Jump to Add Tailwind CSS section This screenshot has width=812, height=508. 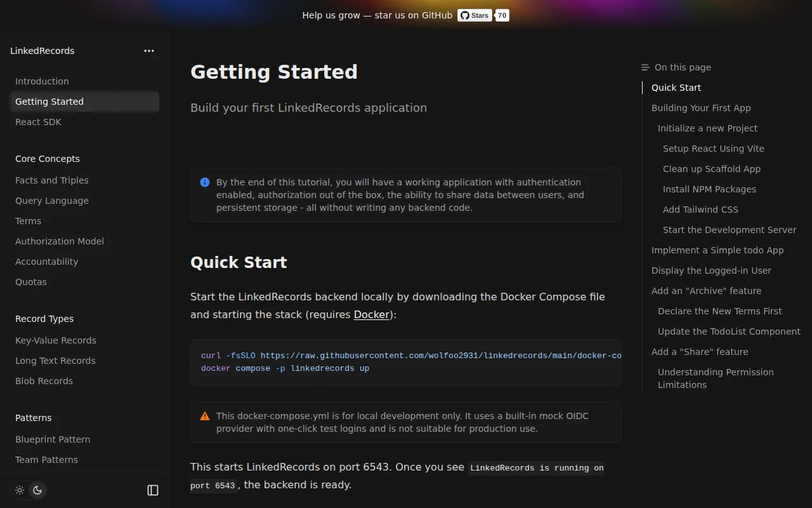pos(700,210)
